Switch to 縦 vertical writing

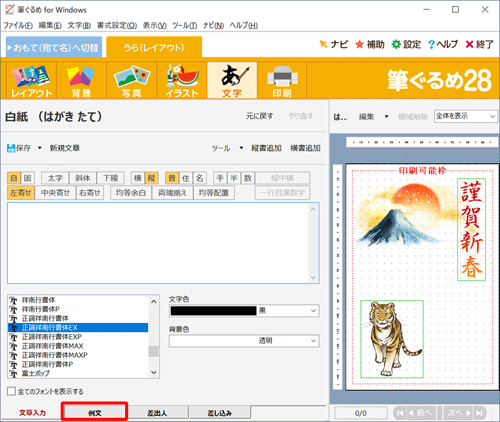151,178
